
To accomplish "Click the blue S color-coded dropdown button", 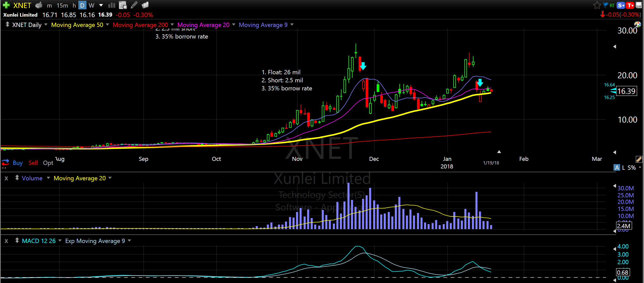I will (621, 5).
